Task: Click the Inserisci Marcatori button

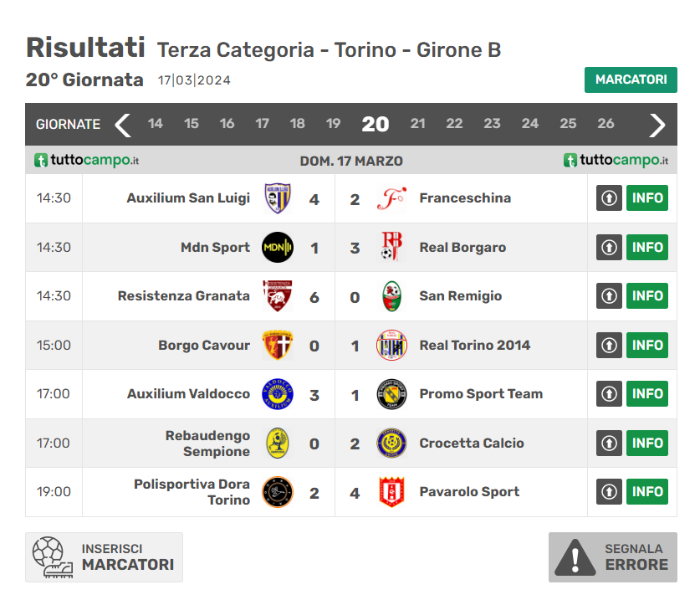Action: pos(104,556)
